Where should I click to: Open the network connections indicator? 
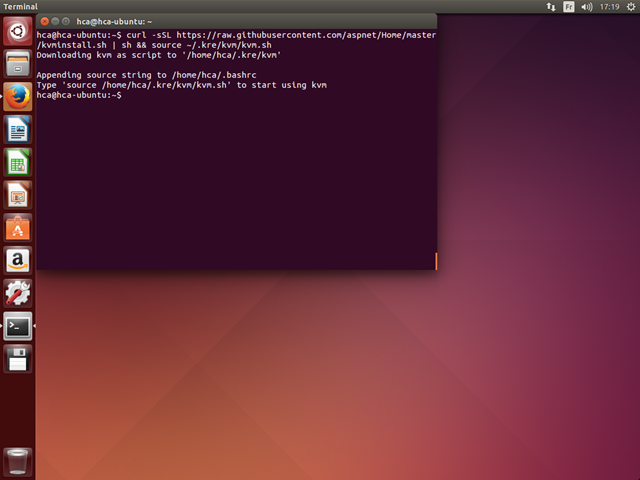551,7
